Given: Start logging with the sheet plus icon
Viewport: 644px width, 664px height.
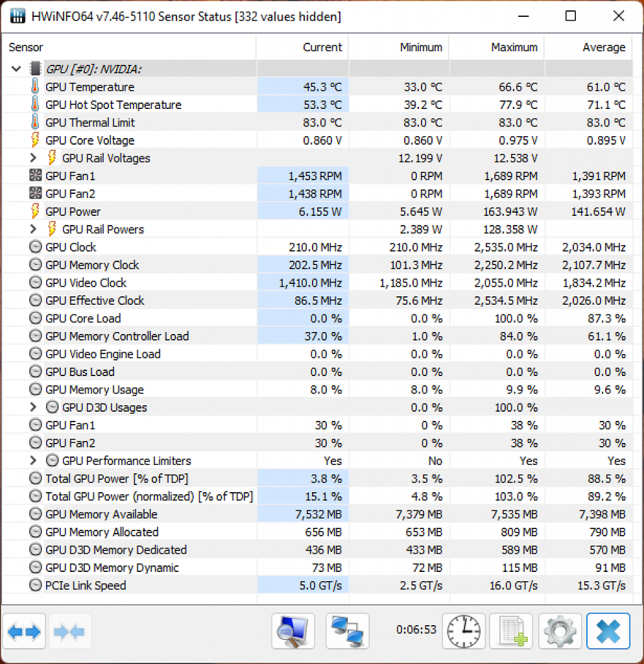Looking at the screenshot, I should pos(511,631).
